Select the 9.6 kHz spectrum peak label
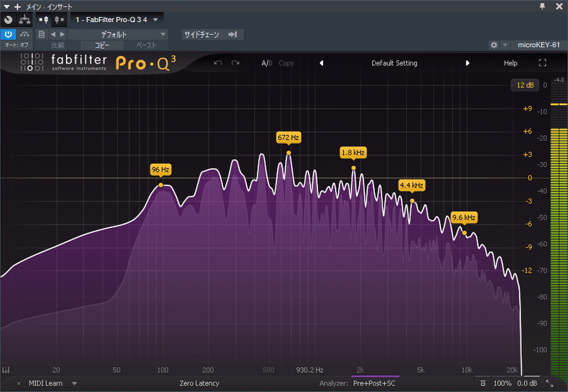568x392 pixels. [x=464, y=217]
